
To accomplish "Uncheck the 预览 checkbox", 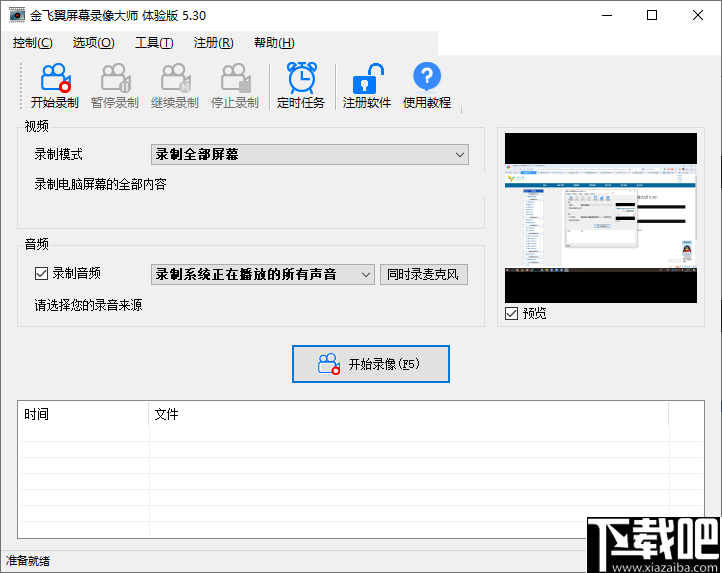I will coord(512,314).
